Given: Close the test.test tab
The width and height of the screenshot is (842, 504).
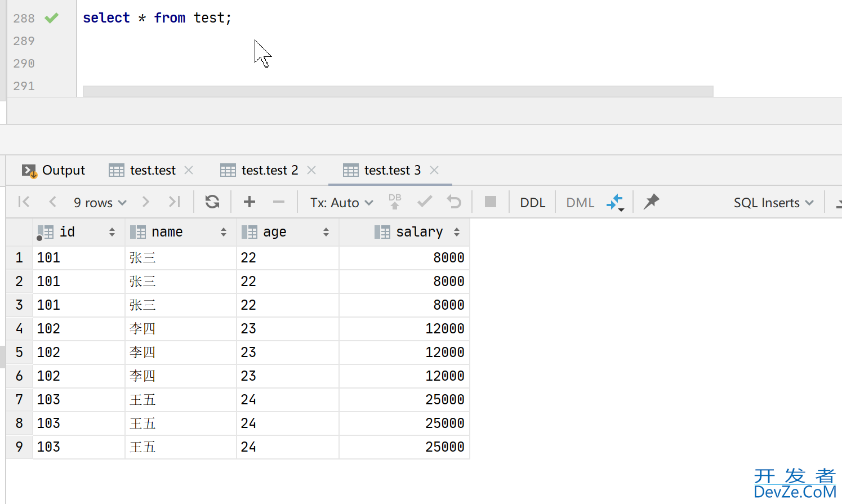Looking at the screenshot, I should point(189,170).
